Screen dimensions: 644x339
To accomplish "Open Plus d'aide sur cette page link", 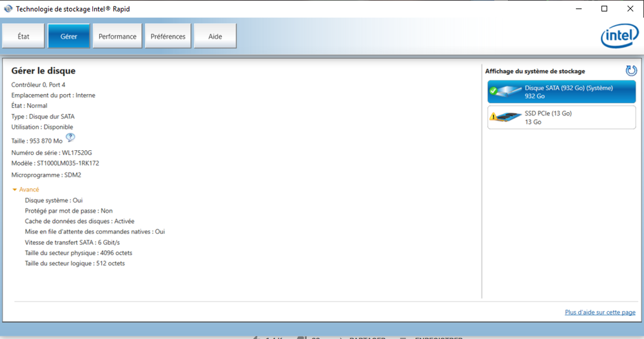I will [x=600, y=313].
